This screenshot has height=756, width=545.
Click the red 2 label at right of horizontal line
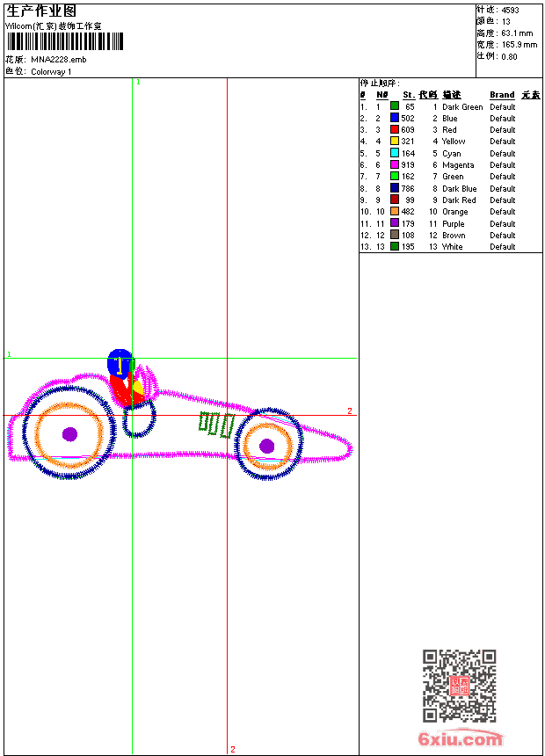[x=350, y=411]
